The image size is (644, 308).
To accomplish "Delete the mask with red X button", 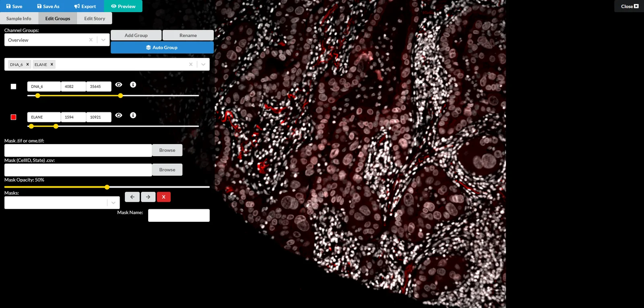I will click(x=164, y=197).
